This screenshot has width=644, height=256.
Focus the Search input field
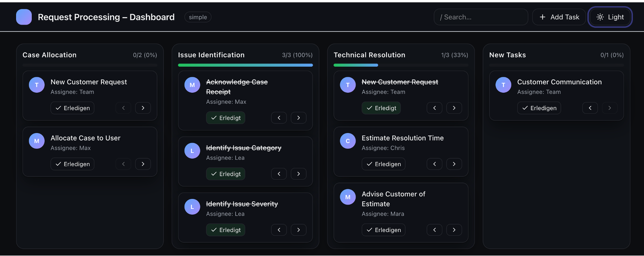pos(481,17)
